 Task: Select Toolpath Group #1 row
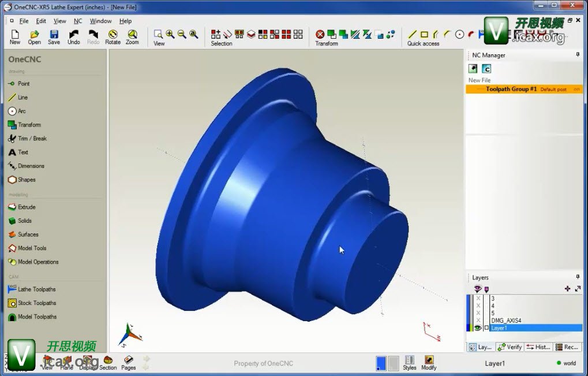(x=525, y=90)
